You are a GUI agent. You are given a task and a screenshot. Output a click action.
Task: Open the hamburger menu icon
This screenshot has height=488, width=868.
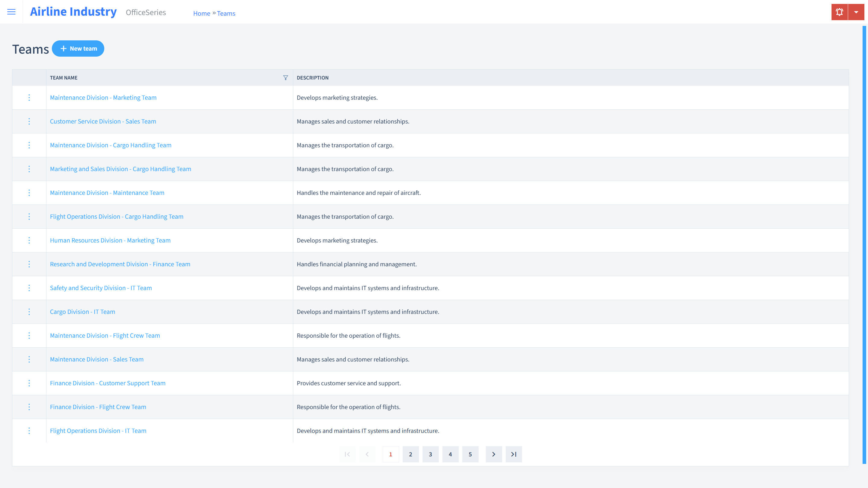pos(11,12)
